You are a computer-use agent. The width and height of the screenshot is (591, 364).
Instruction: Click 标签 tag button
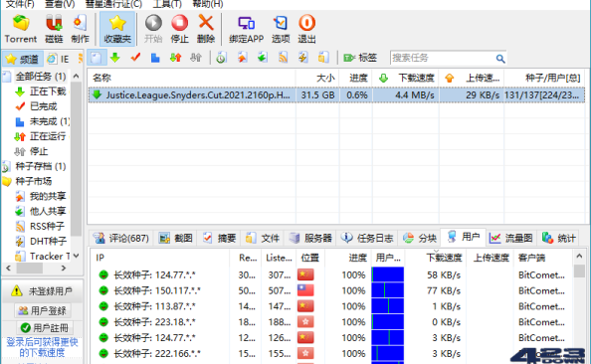click(360, 58)
